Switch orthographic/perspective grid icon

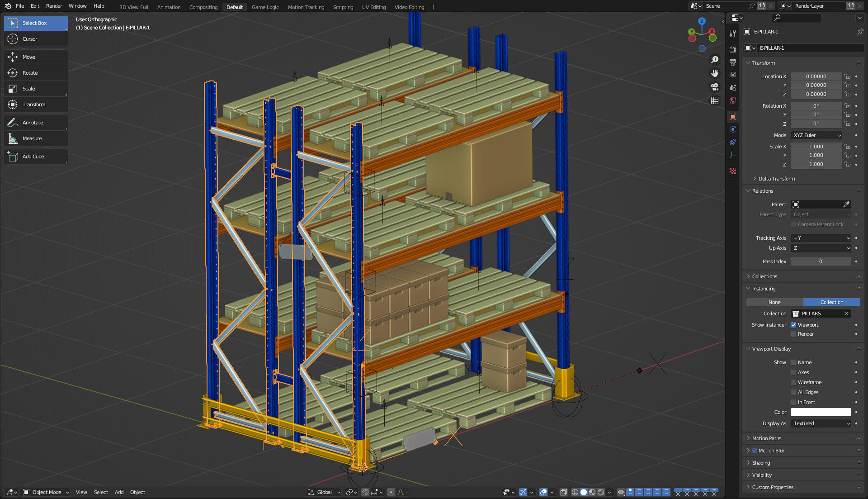coord(715,100)
